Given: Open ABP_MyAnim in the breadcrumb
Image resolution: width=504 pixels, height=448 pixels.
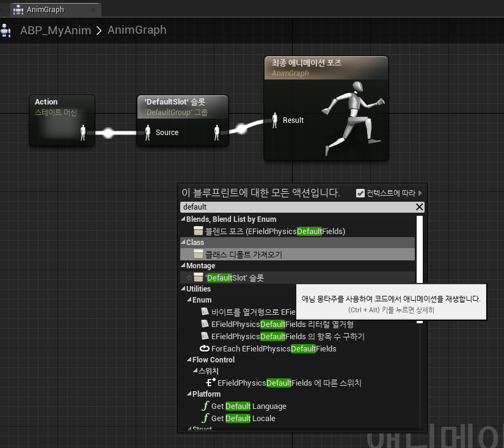Looking at the screenshot, I should 56,30.
